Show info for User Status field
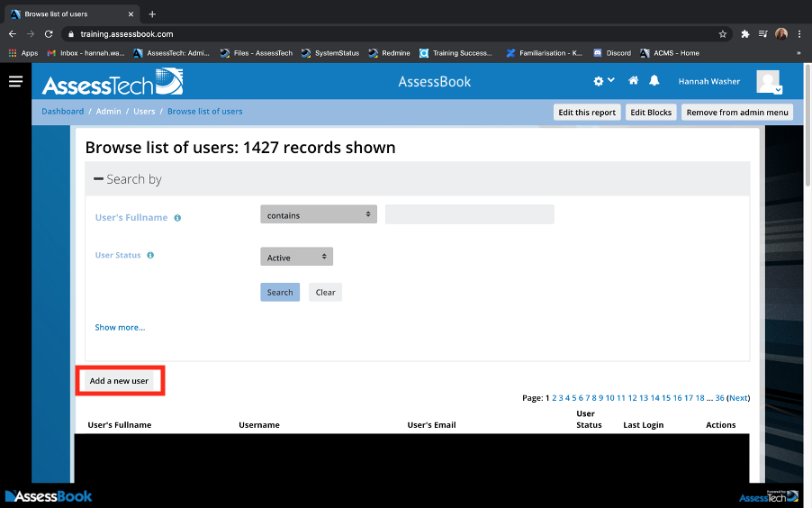Viewport: 812px width, 508px height. pyautogui.click(x=150, y=255)
